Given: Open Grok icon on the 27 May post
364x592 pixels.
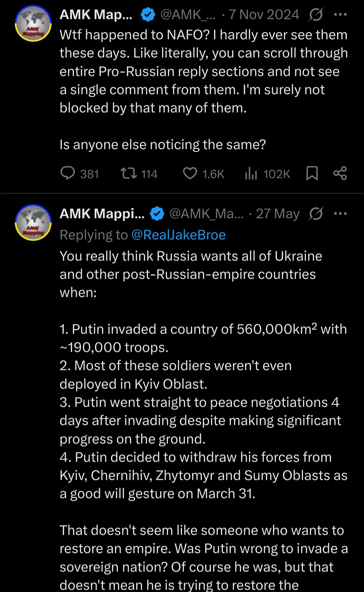Looking at the screenshot, I should click(x=316, y=214).
